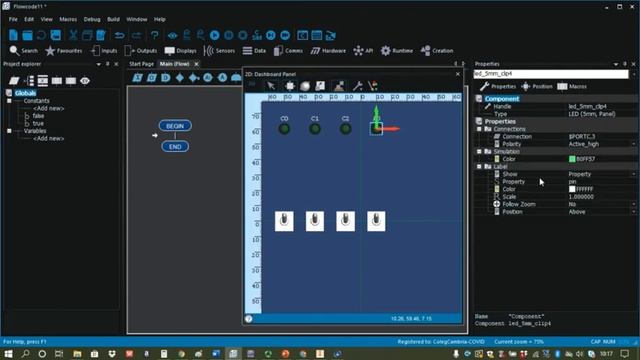Viewport: 640px width, 360px height.
Task: Open the Build menu
Action: tap(113, 19)
